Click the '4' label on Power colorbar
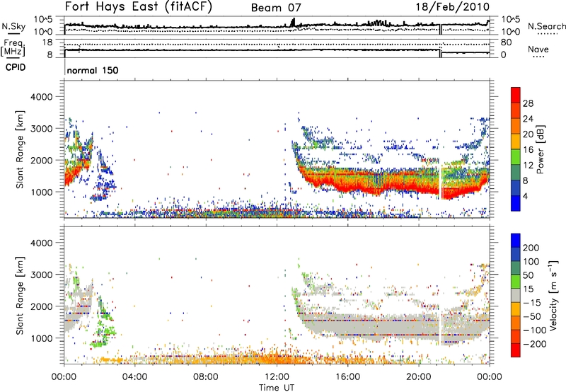Viewport: 566px width, 392px height. 525,196
